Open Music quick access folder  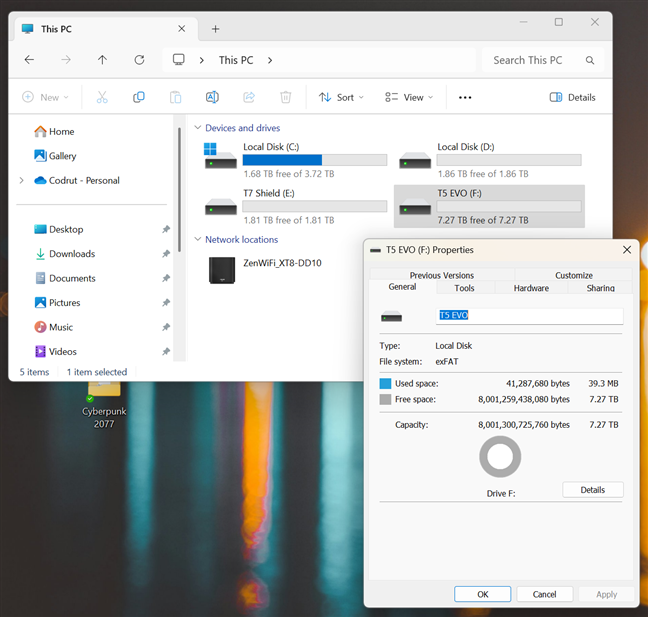53,327
